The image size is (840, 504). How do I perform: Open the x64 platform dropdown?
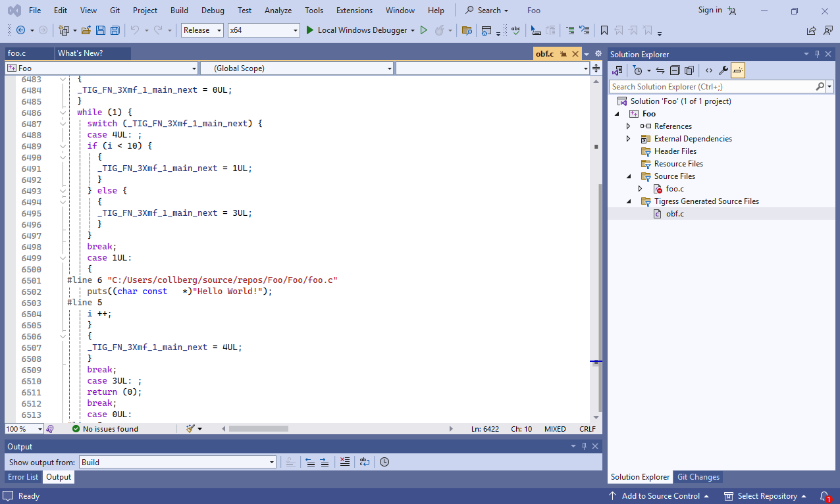(x=263, y=30)
